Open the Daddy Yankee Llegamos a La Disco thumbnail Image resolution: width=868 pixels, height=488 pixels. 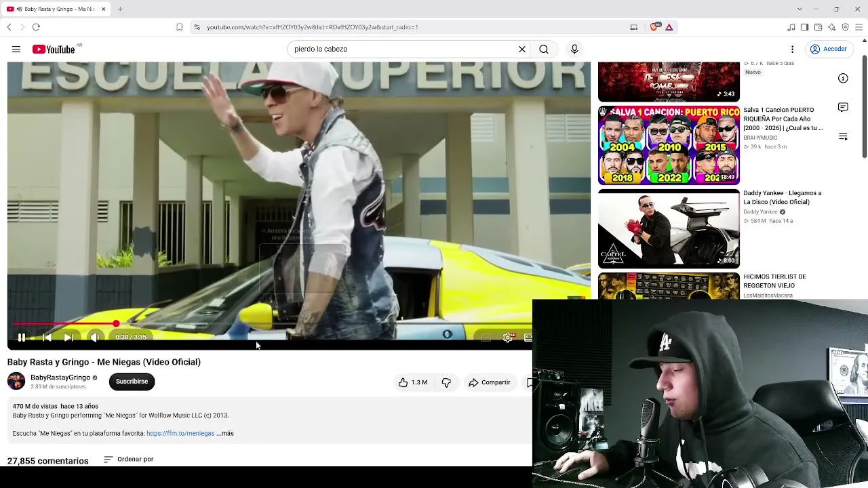[669, 228]
